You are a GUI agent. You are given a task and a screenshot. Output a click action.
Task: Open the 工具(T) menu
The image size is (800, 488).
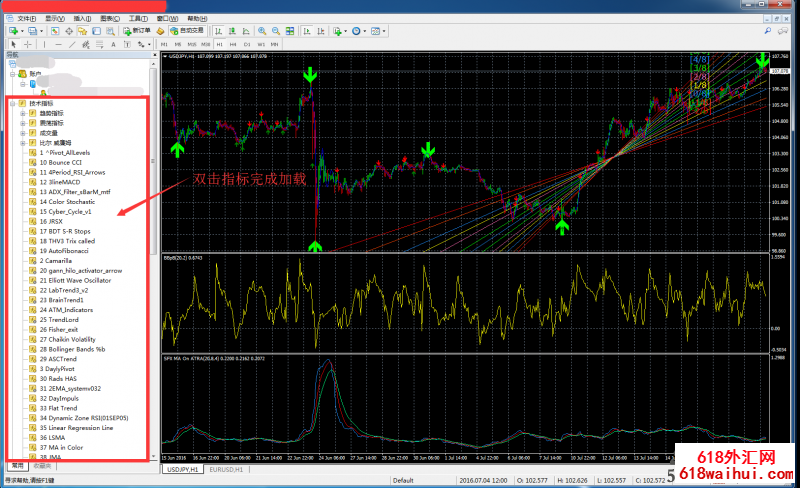coord(138,19)
